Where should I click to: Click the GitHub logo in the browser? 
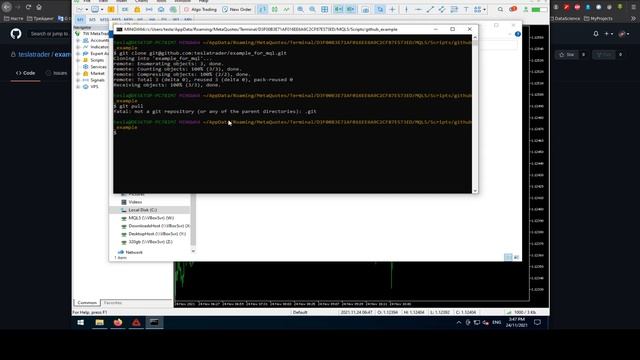16,33
